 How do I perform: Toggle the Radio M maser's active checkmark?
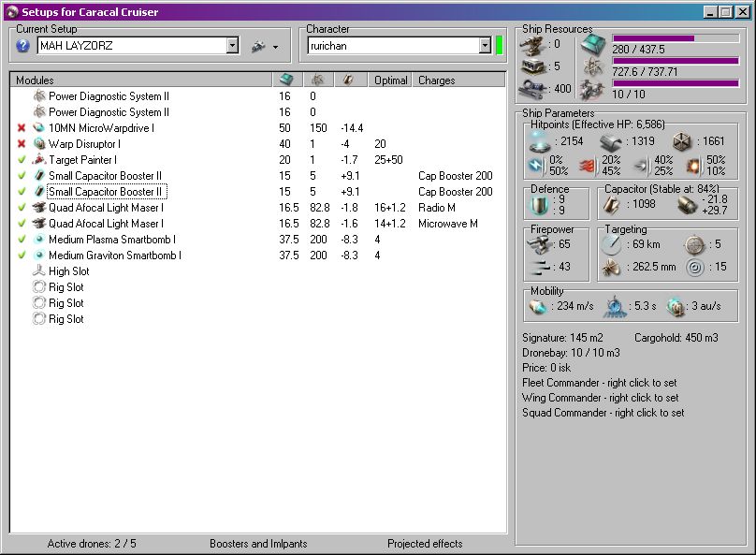22,208
